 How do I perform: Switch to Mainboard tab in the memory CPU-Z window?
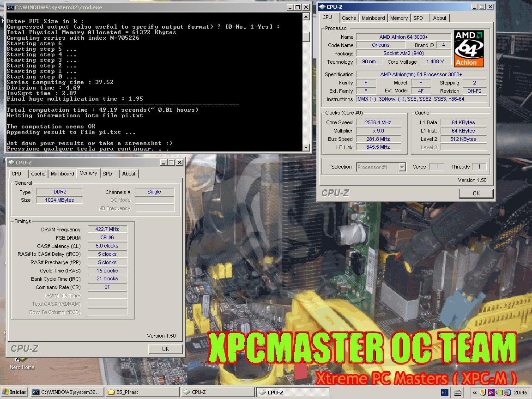pos(62,174)
